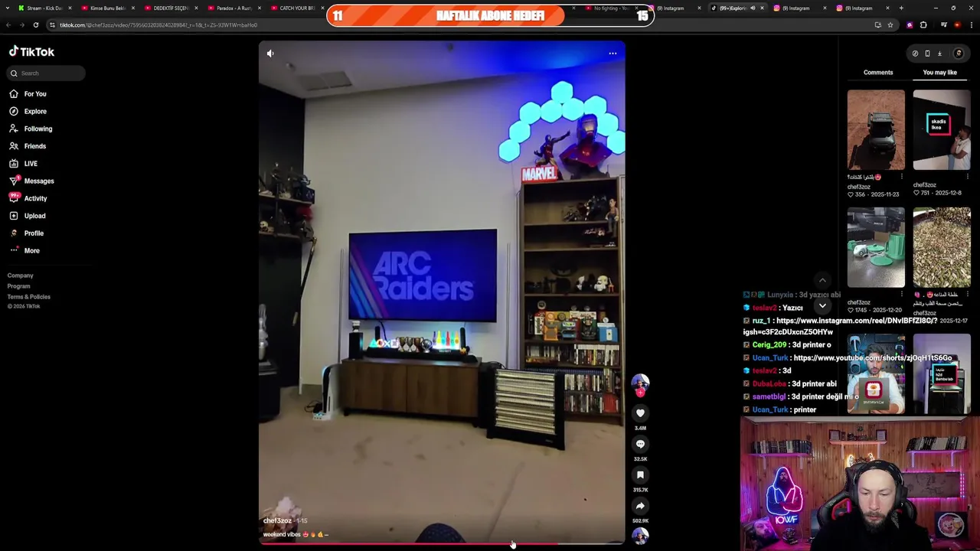
Task: Open the Program footer link
Action: pyautogui.click(x=19, y=286)
